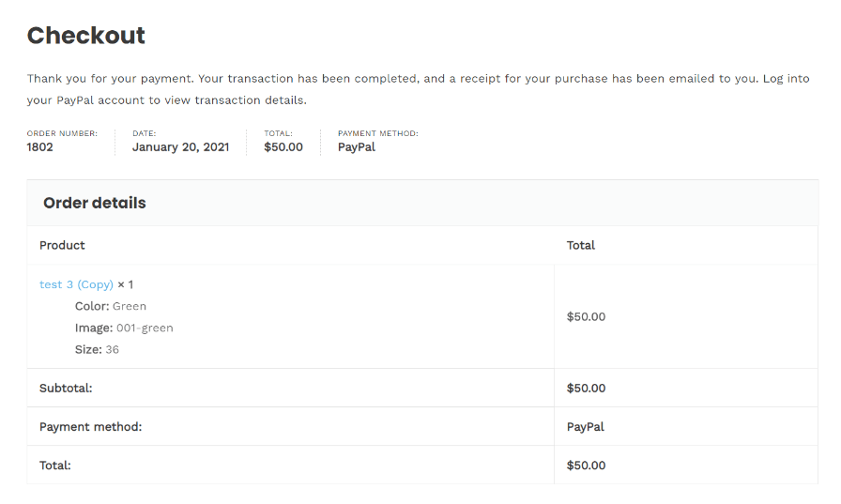Click the Payment method: row label
The height and width of the screenshot is (504, 841).
coord(91,426)
